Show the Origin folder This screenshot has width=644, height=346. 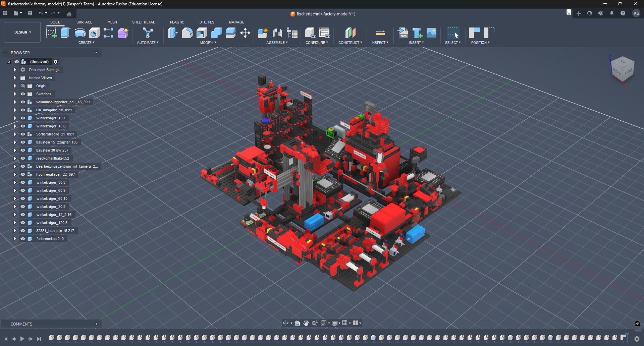tap(22, 86)
